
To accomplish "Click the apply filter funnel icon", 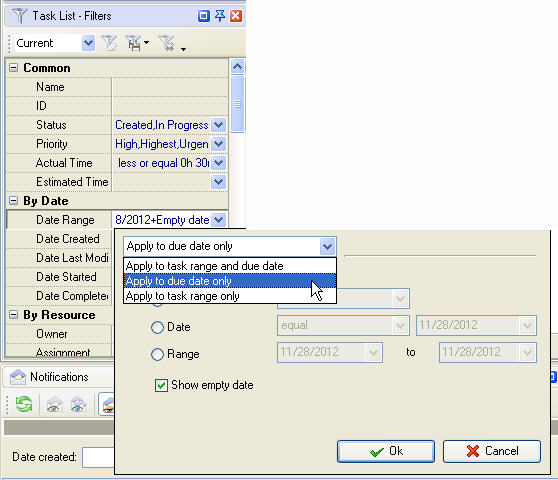I will (109, 43).
